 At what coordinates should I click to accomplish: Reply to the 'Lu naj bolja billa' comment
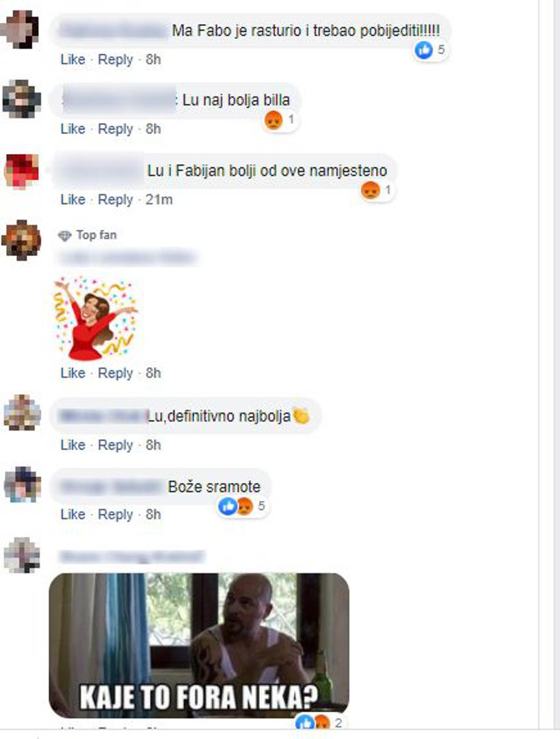[x=116, y=129]
